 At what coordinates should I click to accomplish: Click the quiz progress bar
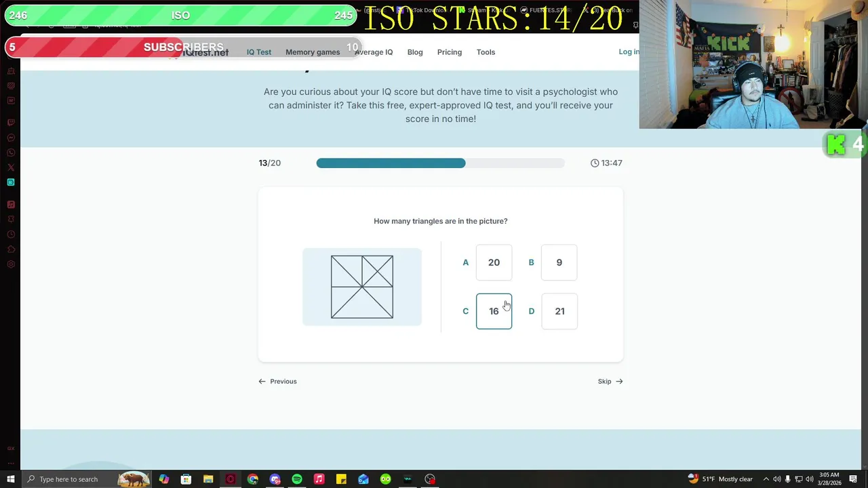coord(440,163)
